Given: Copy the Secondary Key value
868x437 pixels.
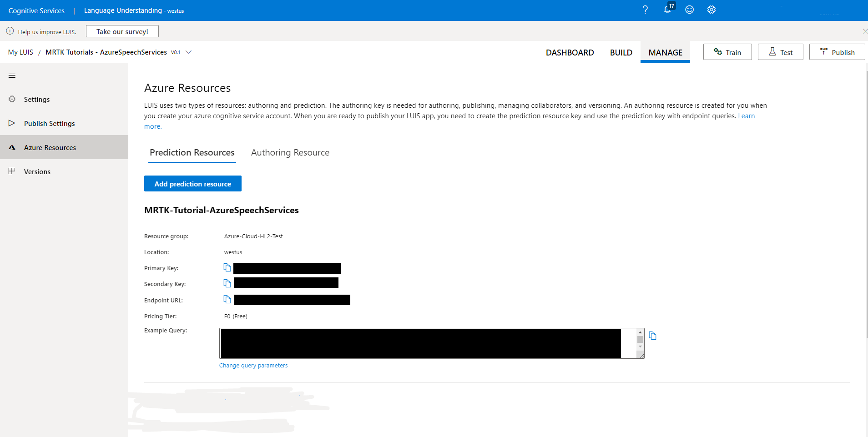Looking at the screenshot, I should tap(227, 283).
